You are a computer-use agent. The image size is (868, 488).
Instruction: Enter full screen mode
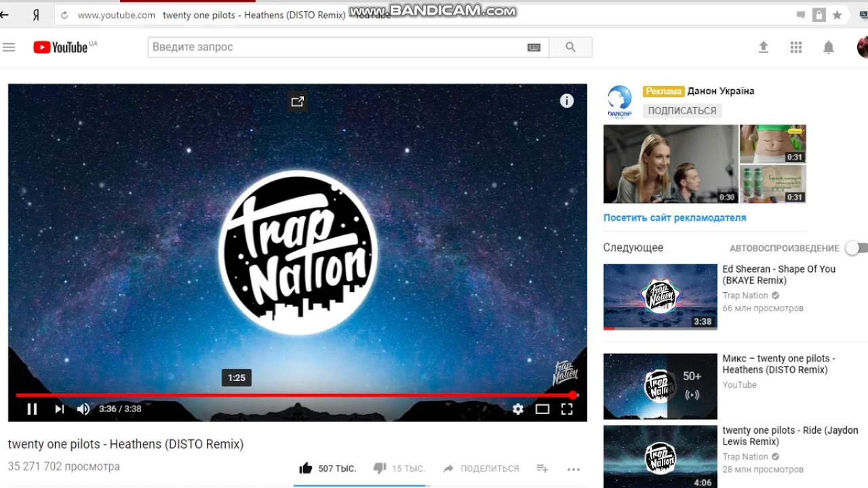pos(567,409)
